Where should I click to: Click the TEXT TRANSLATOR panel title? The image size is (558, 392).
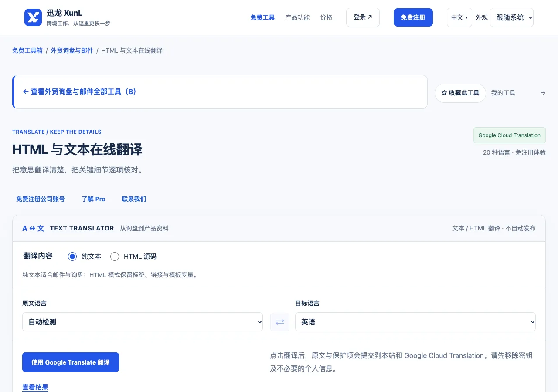(82, 228)
